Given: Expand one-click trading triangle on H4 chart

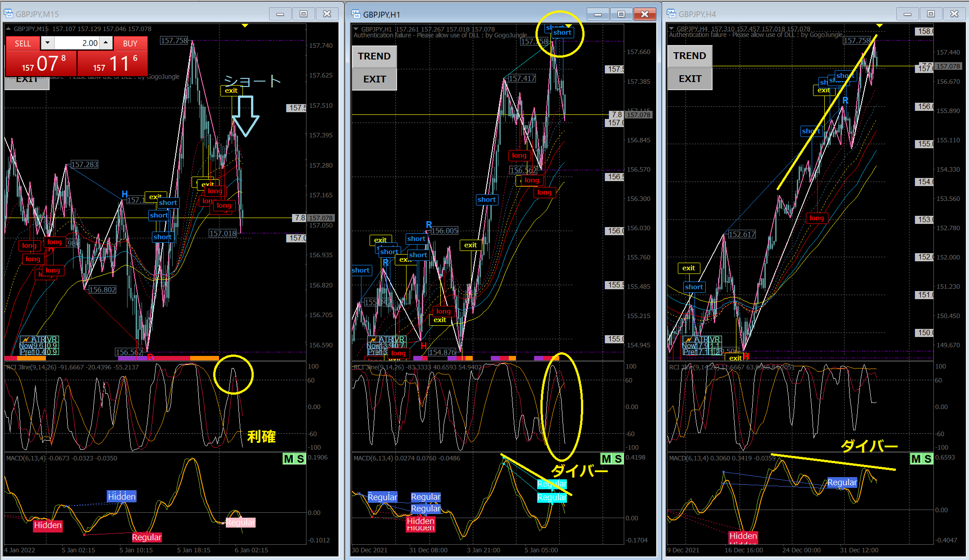Looking at the screenshot, I should coord(672,29).
